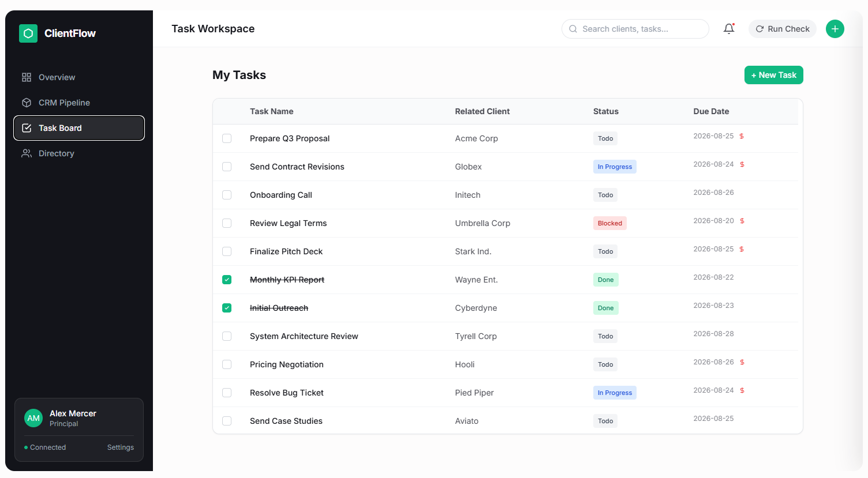Check the Resolve Bug Ticket checkbox

(x=227, y=393)
